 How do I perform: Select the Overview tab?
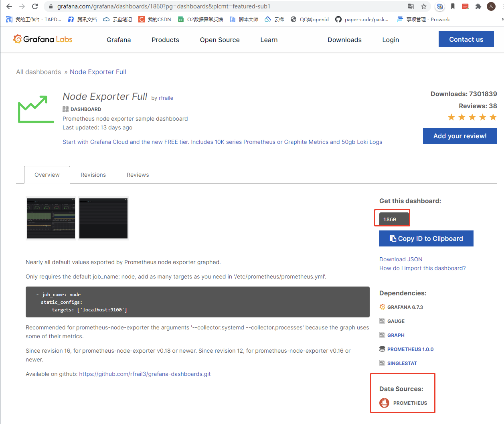coord(47,175)
